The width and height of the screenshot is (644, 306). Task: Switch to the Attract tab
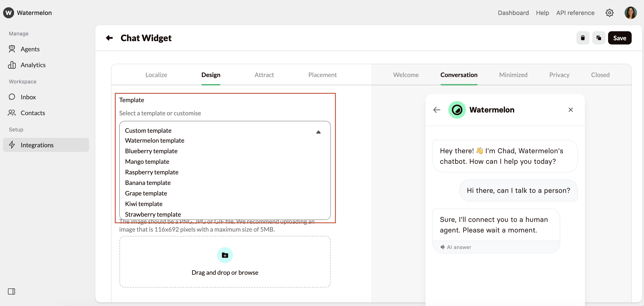pyautogui.click(x=264, y=75)
